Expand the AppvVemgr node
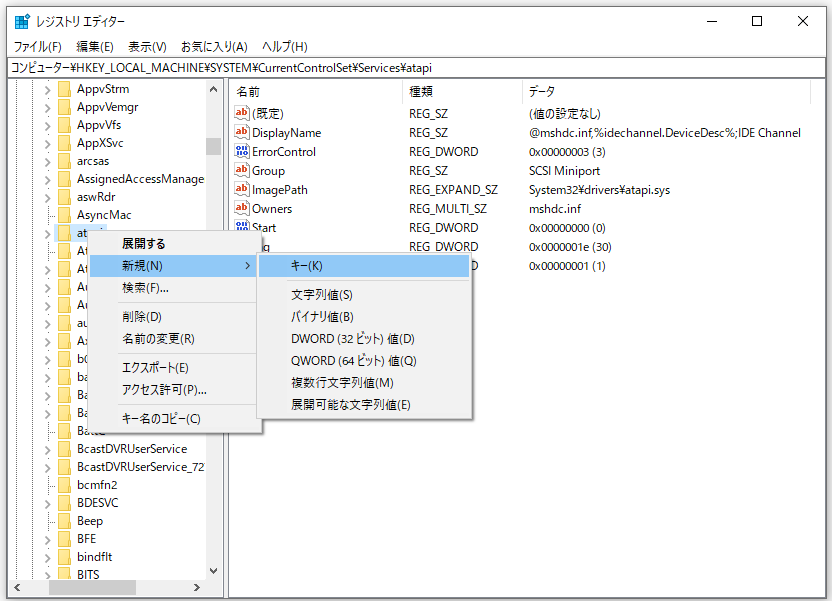This screenshot has width=832, height=601. 47,106
